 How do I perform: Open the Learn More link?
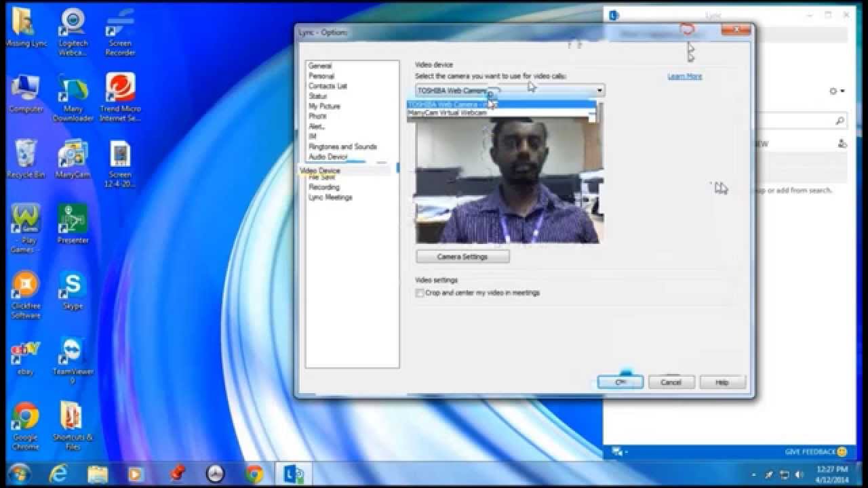click(685, 77)
